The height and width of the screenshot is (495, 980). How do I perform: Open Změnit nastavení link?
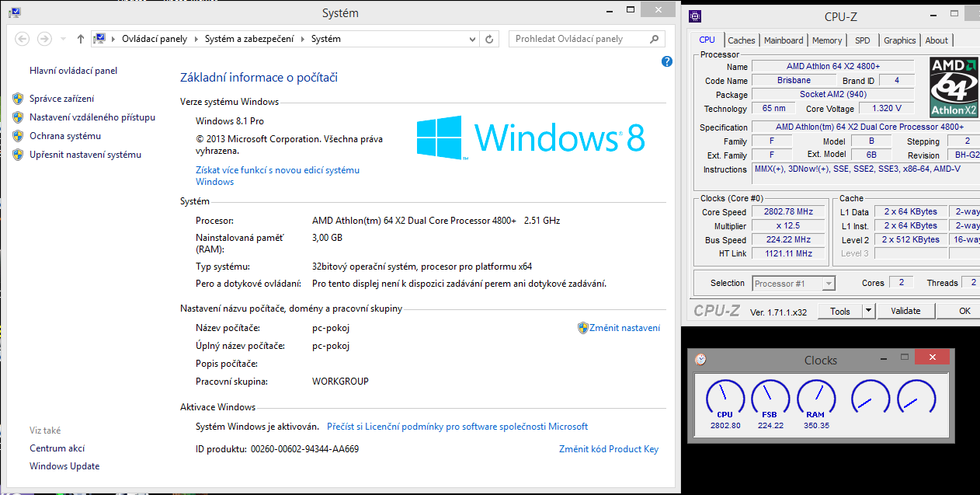click(624, 328)
